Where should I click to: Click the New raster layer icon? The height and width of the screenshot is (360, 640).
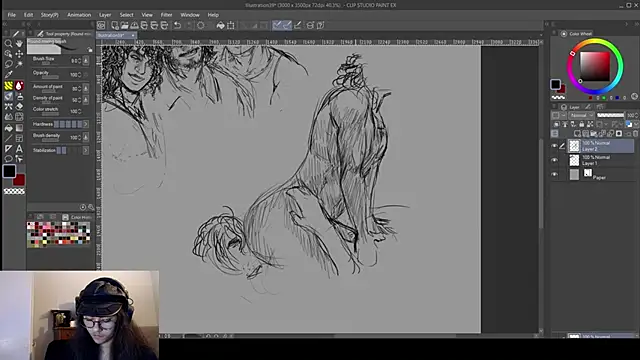[577, 133]
